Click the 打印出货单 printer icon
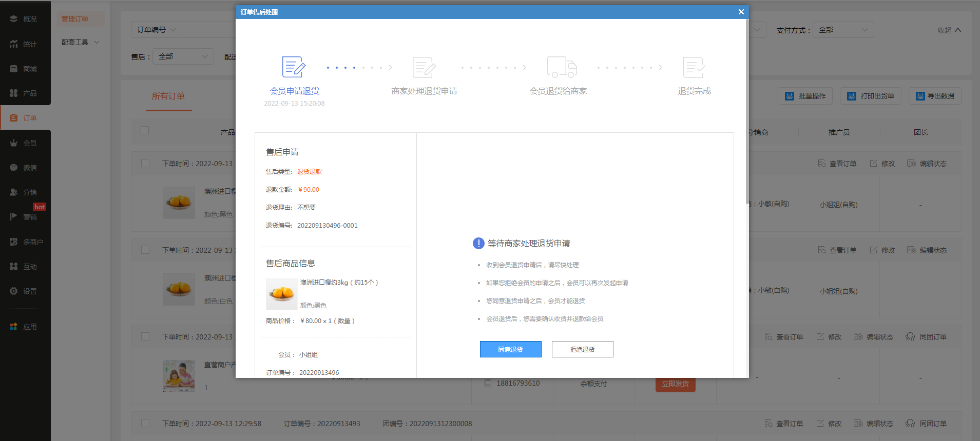The width and height of the screenshot is (980, 441). pyautogui.click(x=852, y=96)
